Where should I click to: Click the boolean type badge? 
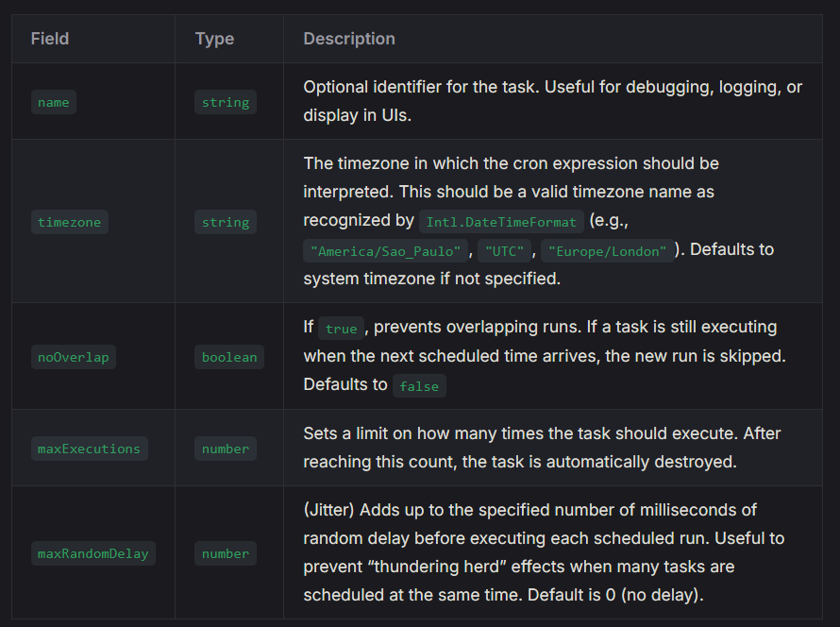229,358
